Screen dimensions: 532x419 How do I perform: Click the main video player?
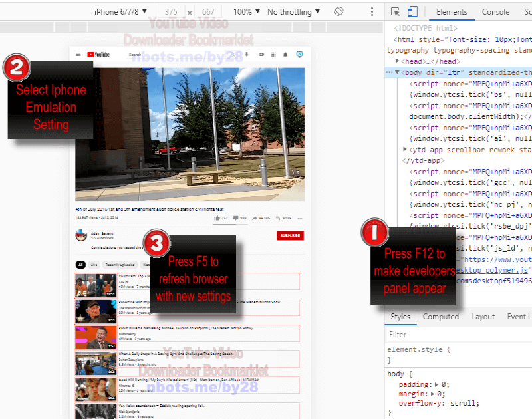point(190,134)
